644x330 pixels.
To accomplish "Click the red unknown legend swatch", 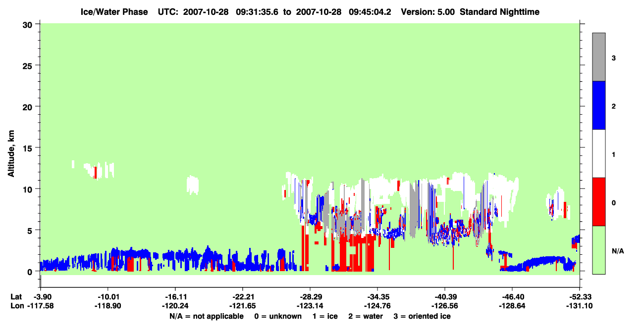I will [x=599, y=202].
